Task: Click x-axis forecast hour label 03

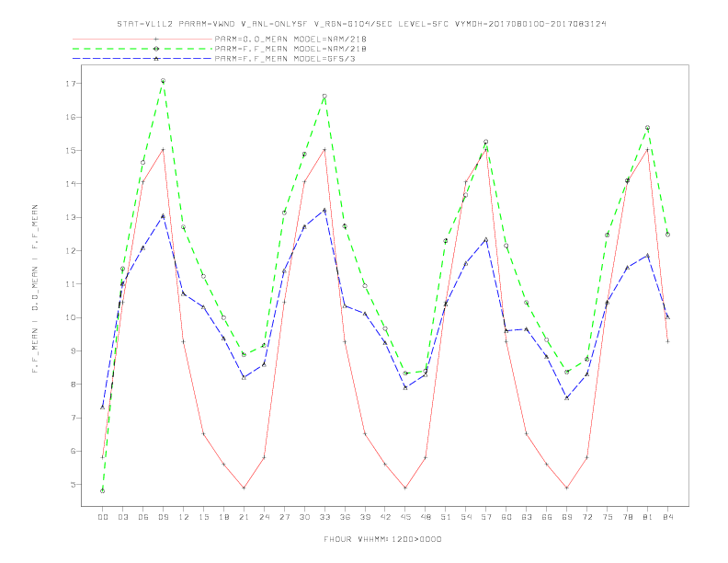Action: click(x=122, y=517)
